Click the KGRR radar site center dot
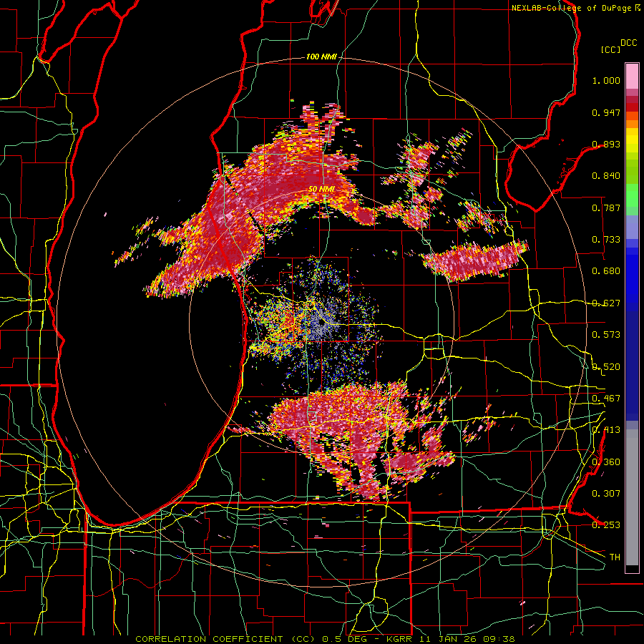 [322, 323]
